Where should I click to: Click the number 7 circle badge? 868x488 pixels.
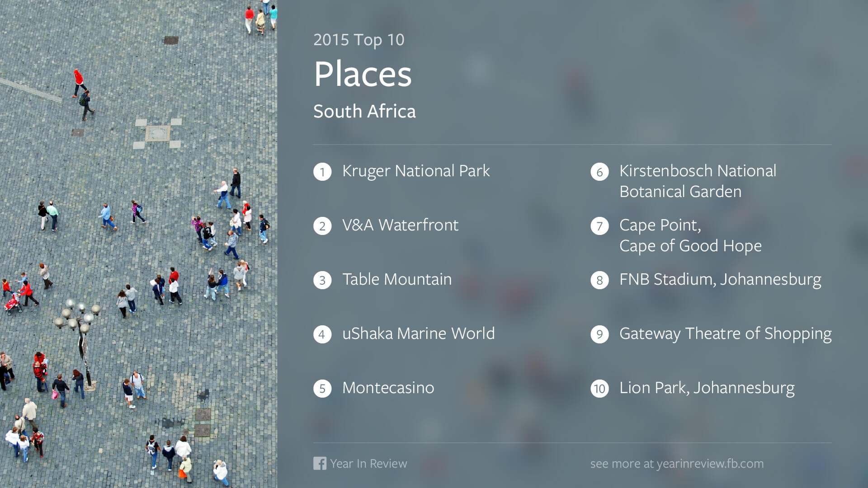[x=599, y=226]
